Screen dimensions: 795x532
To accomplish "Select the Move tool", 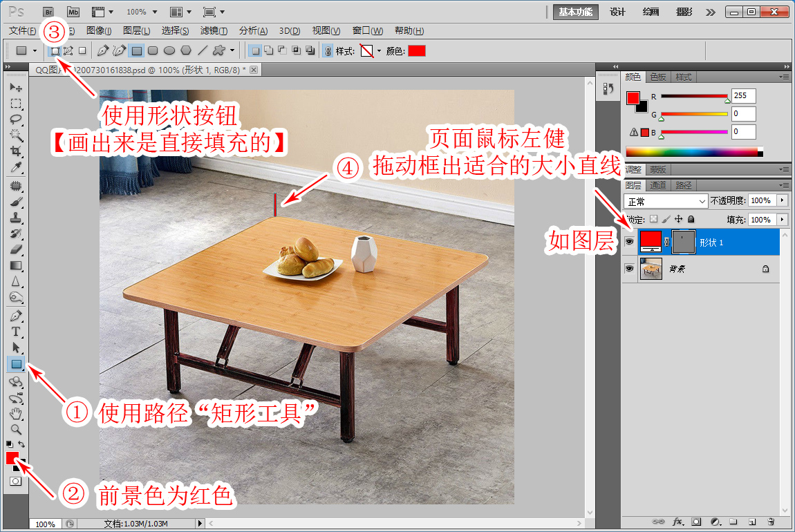I will [x=16, y=88].
